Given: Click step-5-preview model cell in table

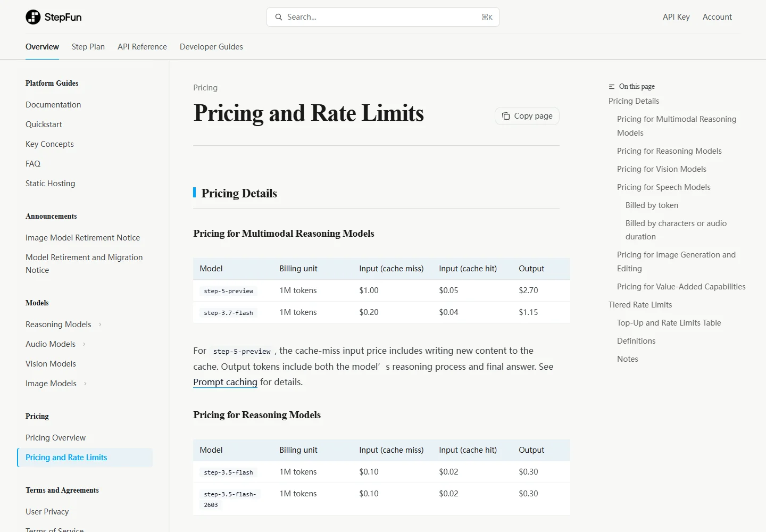Looking at the screenshot, I should point(229,291).
